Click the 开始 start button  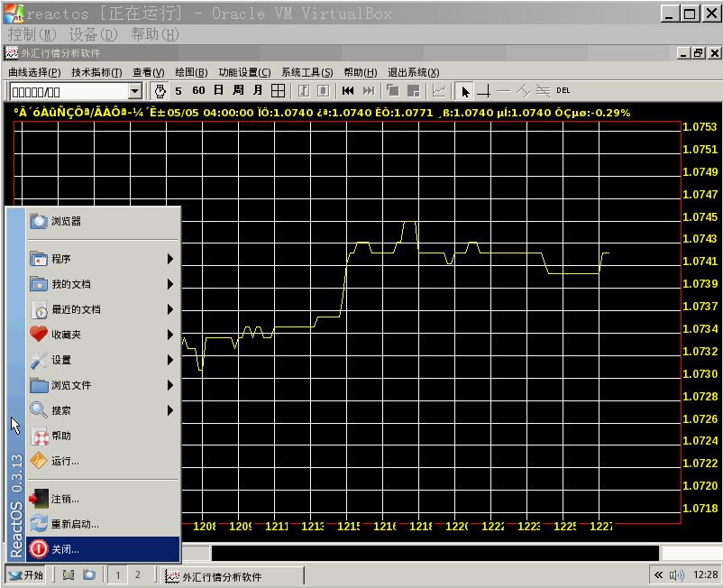(x=26, y=575)
